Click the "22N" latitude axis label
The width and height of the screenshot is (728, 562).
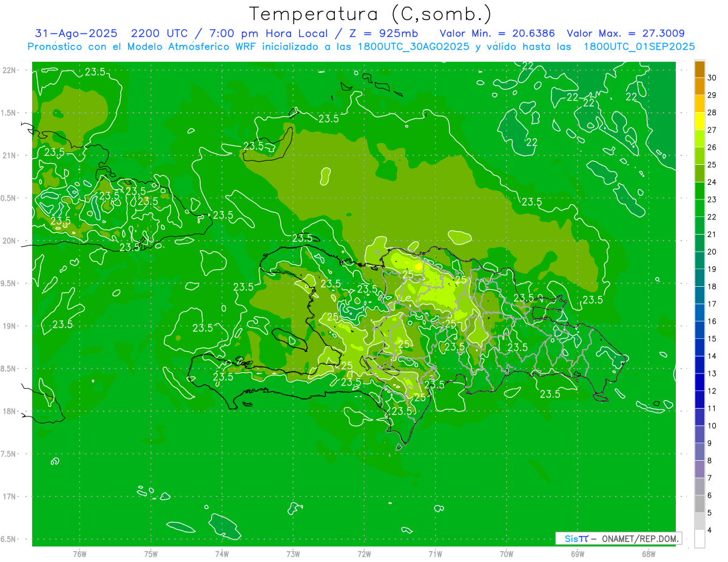click(x=10, y=70)
